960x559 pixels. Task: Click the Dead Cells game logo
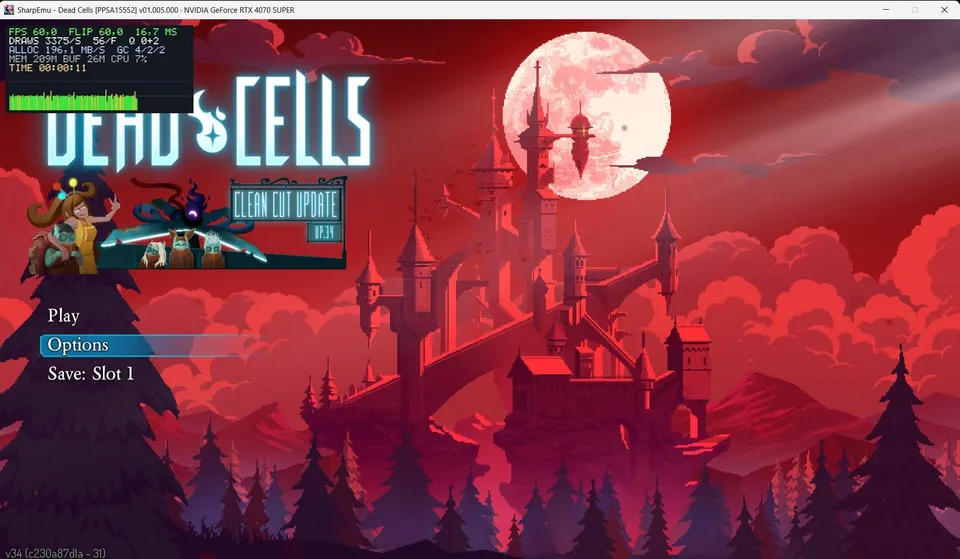209,123
